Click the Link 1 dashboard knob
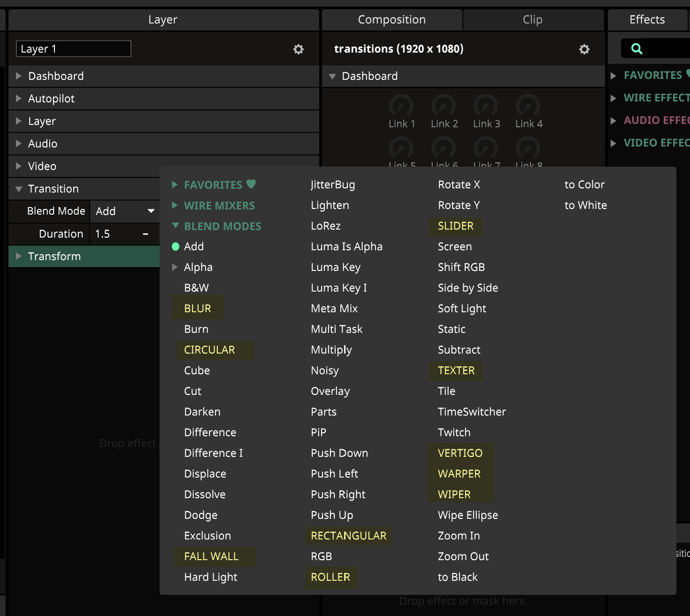 [x=401, y=106]
